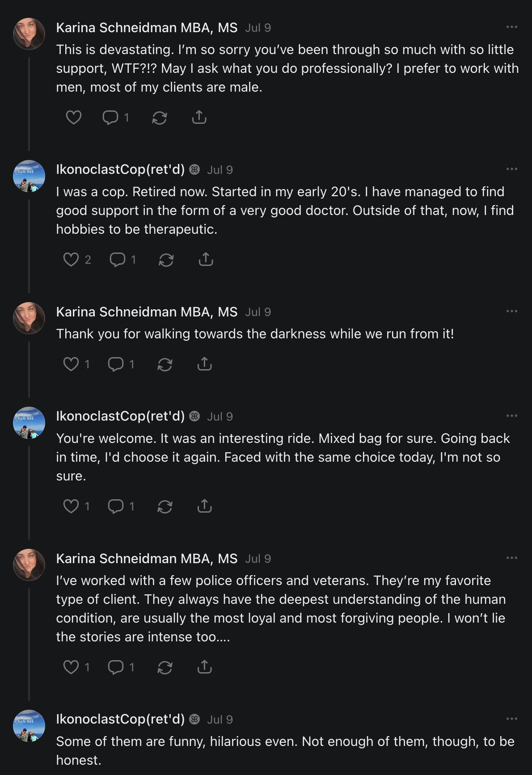Screen dimensions: 532x775
Task: Share the 'police officers and veterans' comment
Action: click(204, 667)
